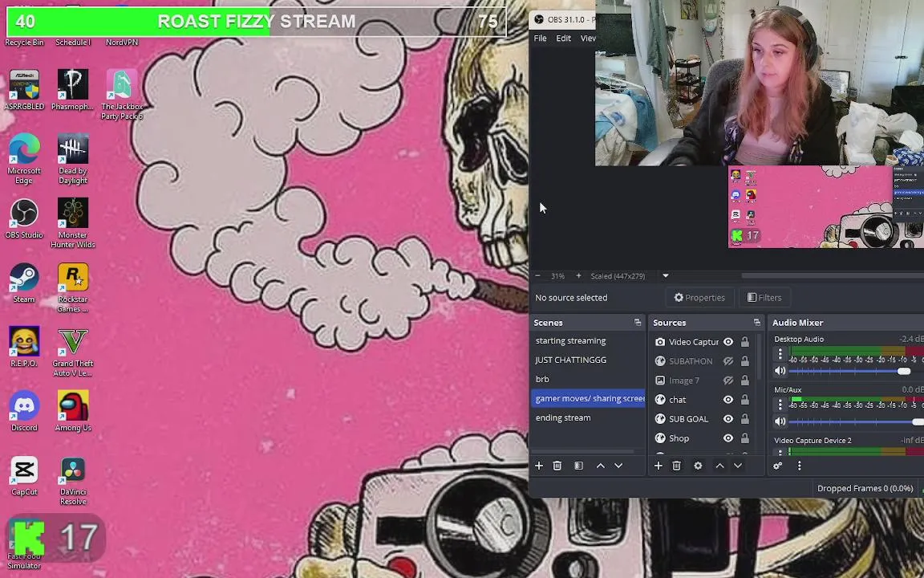
Task: Mute the Desktop Audio channel
Action: point(780,371)
